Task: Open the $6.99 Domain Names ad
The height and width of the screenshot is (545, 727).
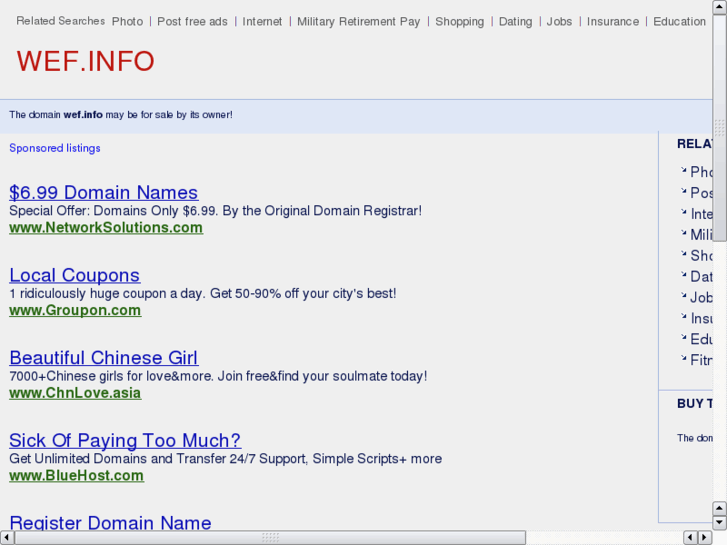Action: (104, 192)
